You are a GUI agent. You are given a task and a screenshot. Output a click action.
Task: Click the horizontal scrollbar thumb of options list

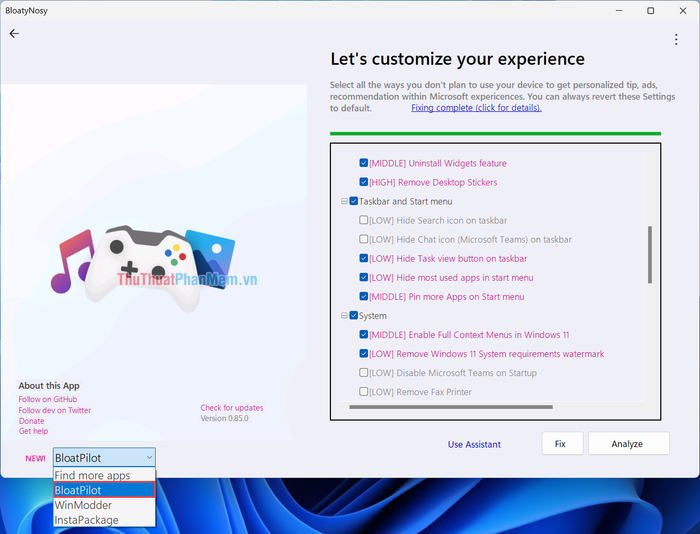tap(451, 407)
